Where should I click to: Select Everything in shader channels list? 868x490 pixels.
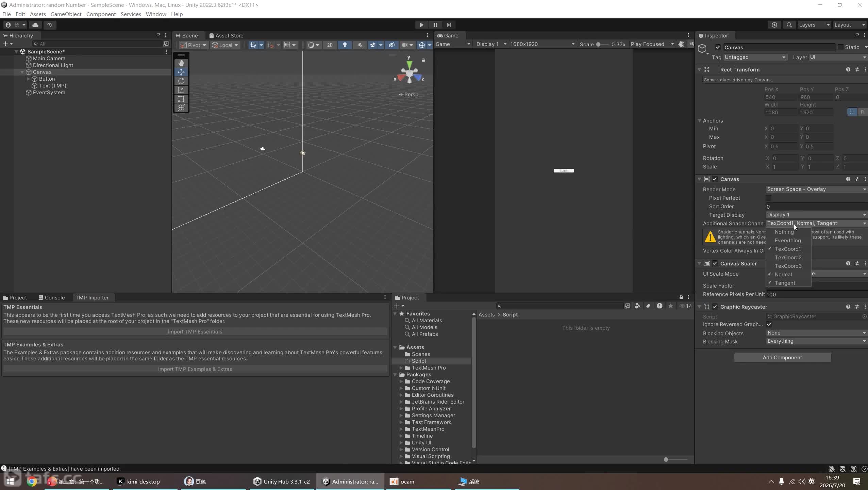coord(788,241)
